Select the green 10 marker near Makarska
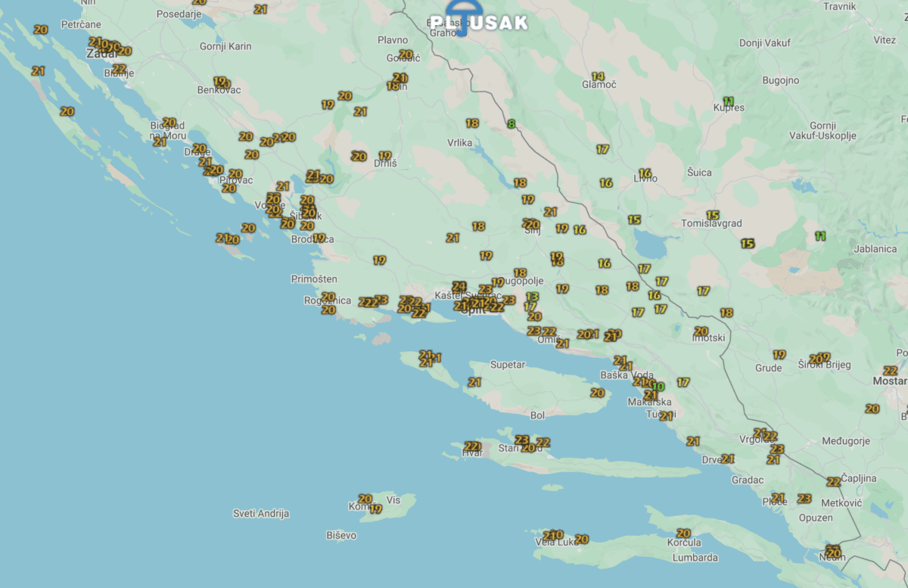The width and height of the screenshot is (908, 588). coord(658,387)
